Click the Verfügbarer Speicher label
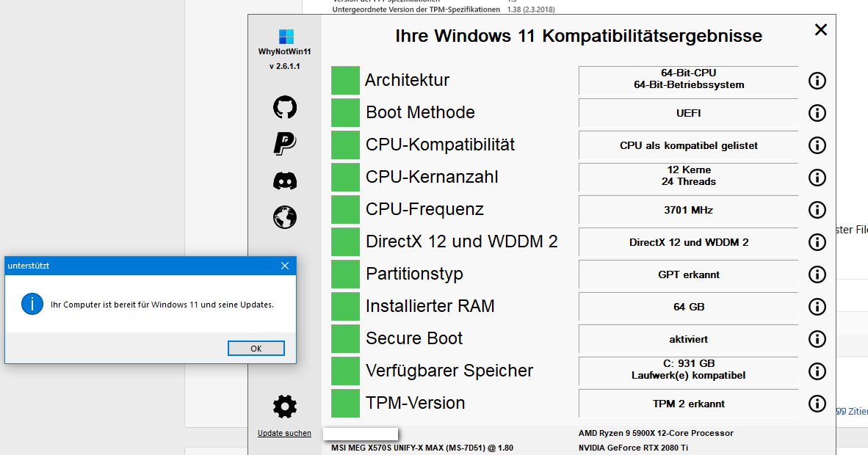The height and width of the screenshot is (455, 868). point(449,371)
